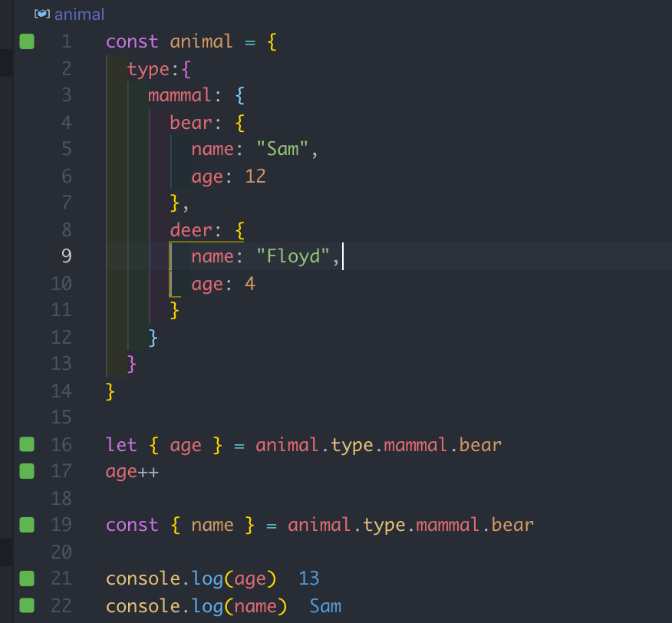Image resolution: width=672 pixels, height=623 pixels.
Task: Click the Quokka indicator beside line 1
Action: [27, 41]
